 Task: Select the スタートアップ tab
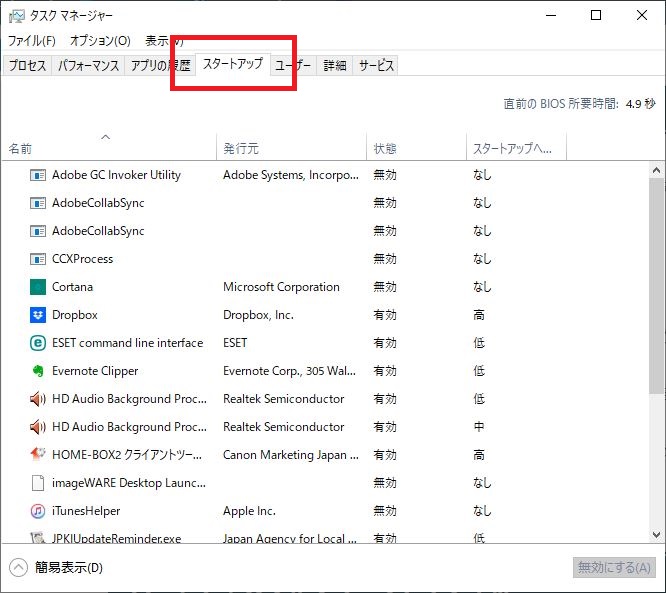(233, 64)
